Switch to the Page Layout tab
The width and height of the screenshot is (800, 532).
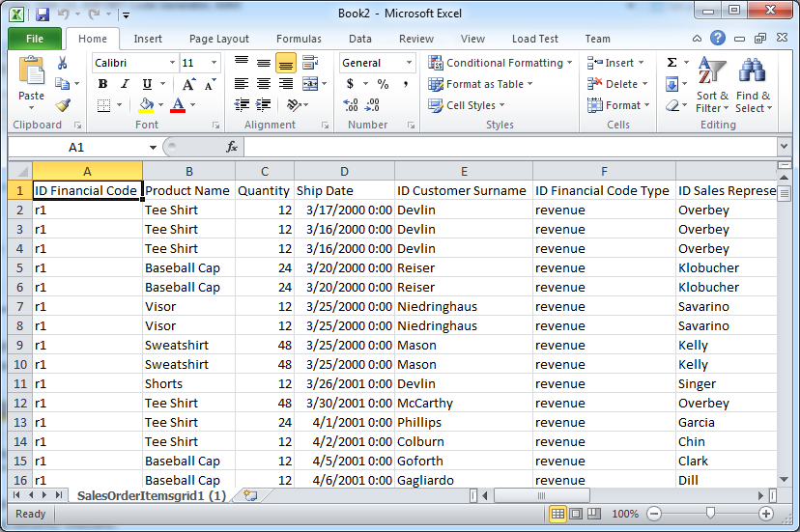(x=219, y=39)
